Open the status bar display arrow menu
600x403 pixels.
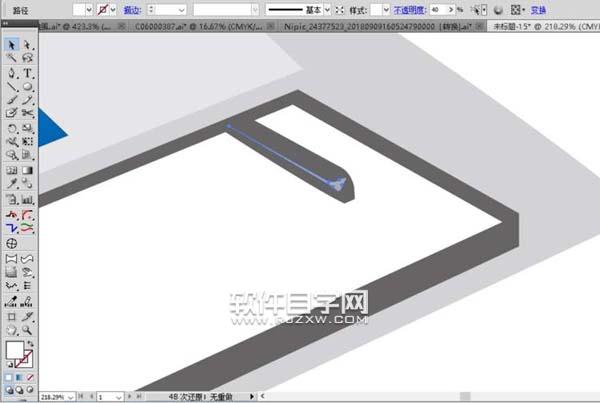(x=252, y=396)
